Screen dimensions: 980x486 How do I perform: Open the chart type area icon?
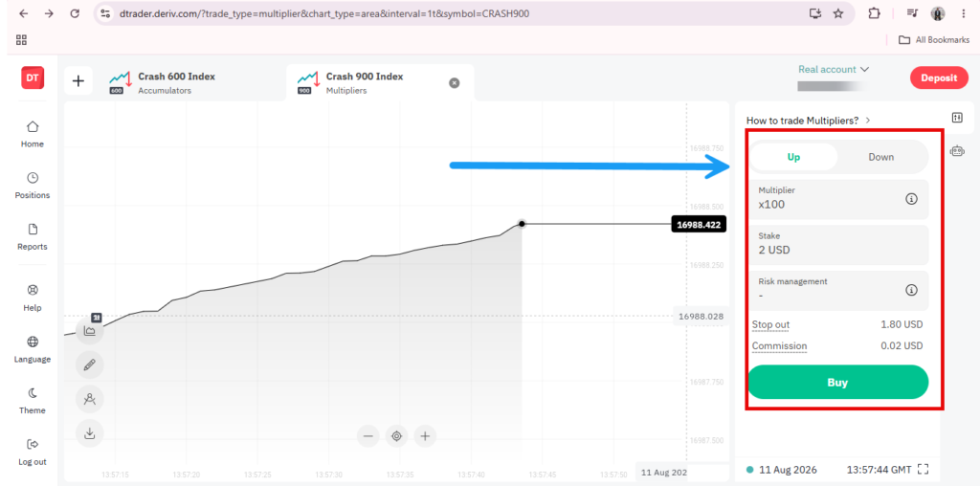pyautogui.click(x=89, y=330)
